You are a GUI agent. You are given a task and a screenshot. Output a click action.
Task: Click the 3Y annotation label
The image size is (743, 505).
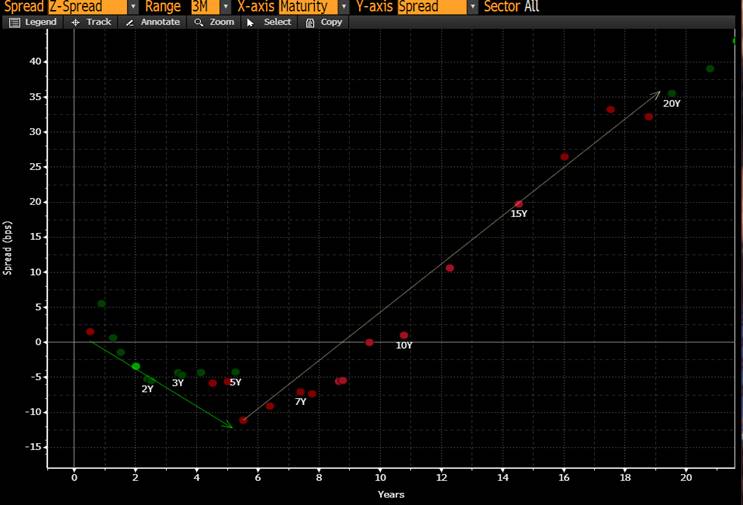click(x=178, y=383)
